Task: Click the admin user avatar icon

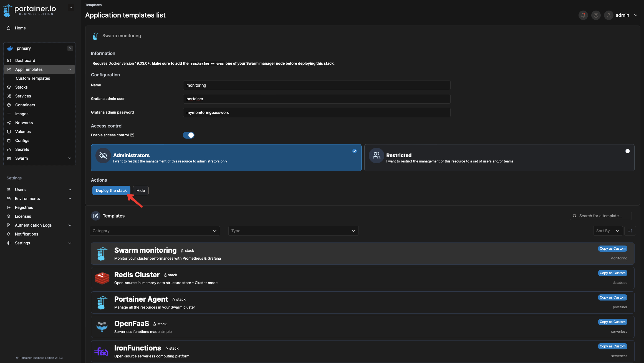Action: pos(609,15)
